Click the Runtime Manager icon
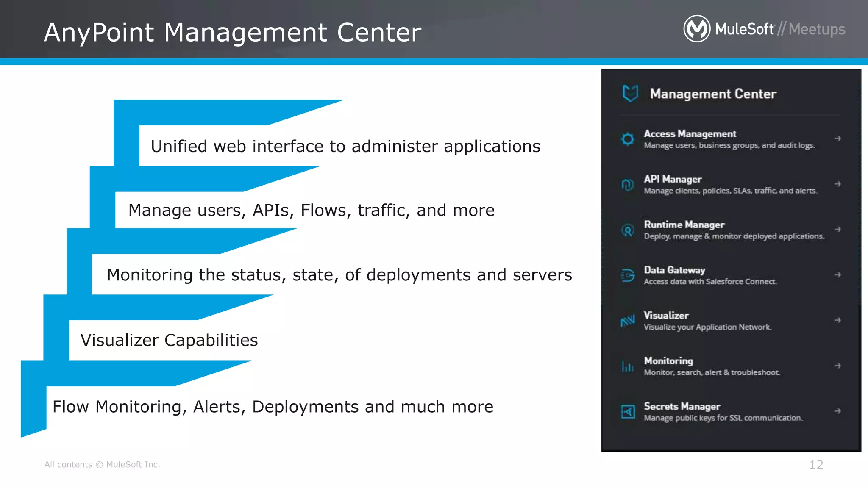The width and height of the screenshot is (868, 488). coord(628,230)
